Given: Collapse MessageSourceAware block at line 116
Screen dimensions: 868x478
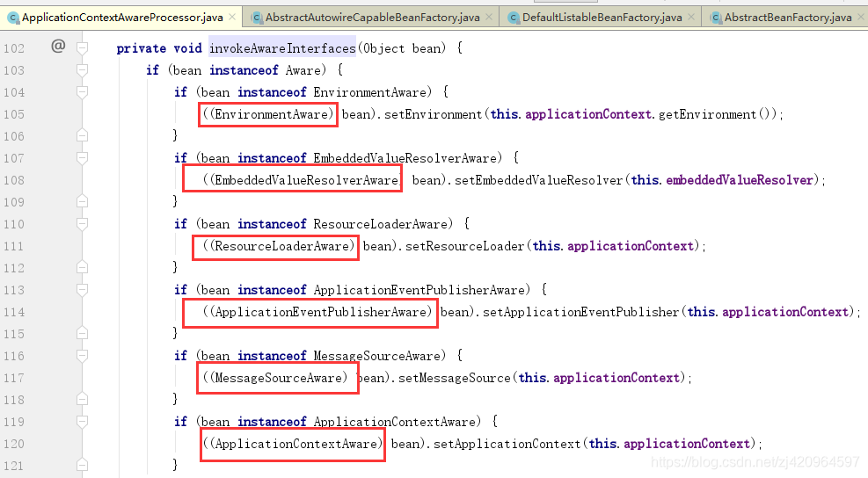Looking at the screenshot, I should (x=82, y=356).
